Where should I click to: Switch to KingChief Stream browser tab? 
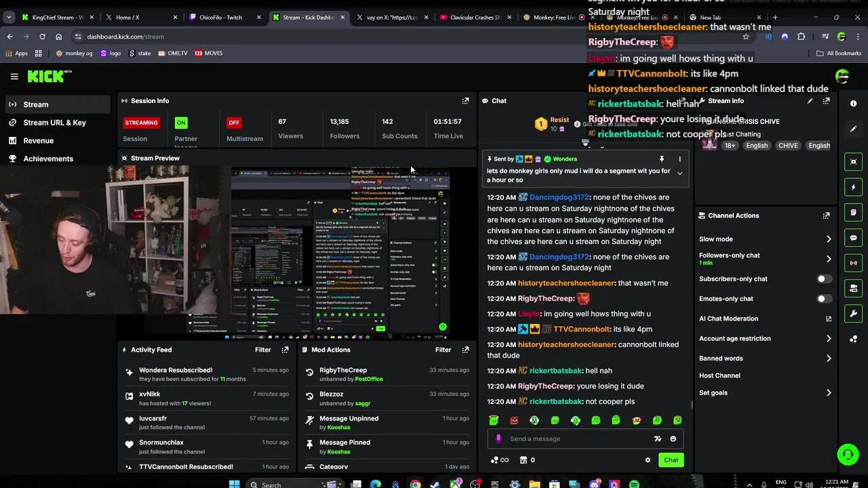[57, 17]
